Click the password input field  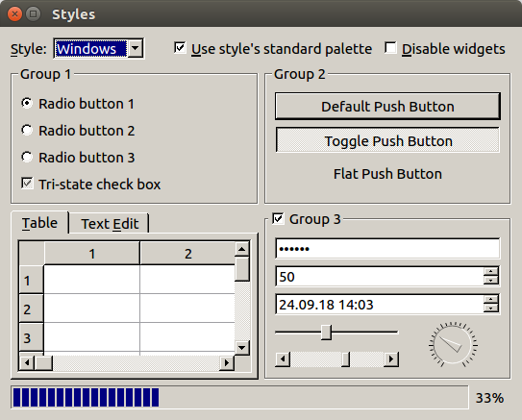(x=387, y=248)
